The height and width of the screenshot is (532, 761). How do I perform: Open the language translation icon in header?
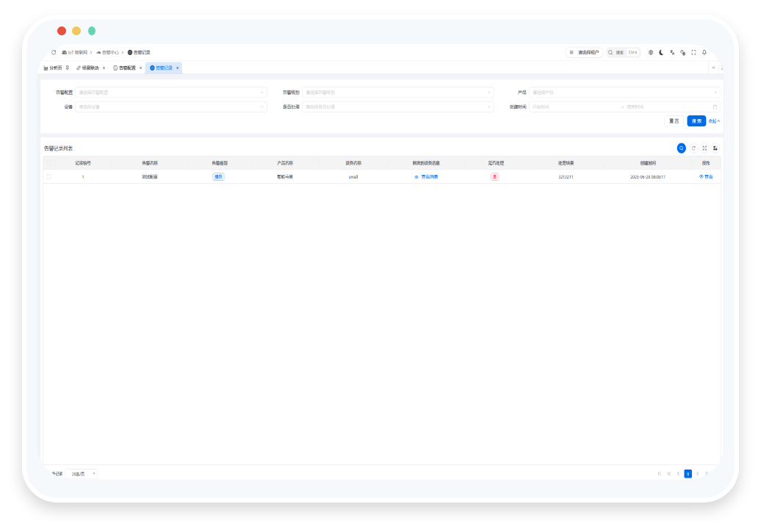[x=672, y=52]
